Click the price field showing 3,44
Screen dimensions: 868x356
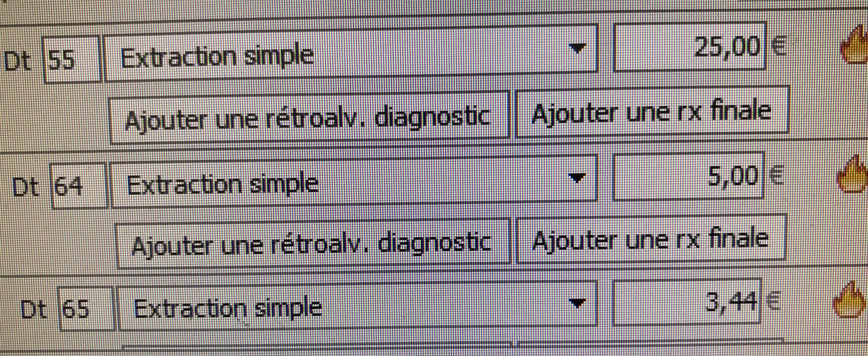point(686,302)
